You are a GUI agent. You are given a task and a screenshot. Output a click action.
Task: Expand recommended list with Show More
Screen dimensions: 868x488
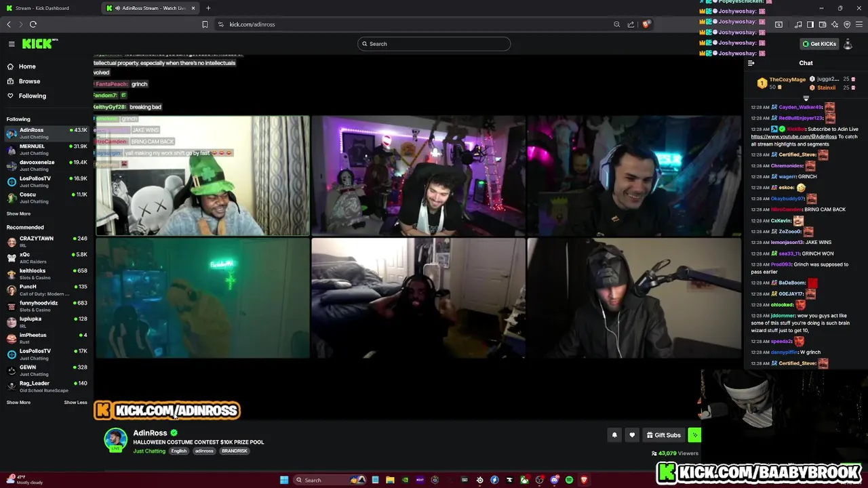[x=18, y=403]
